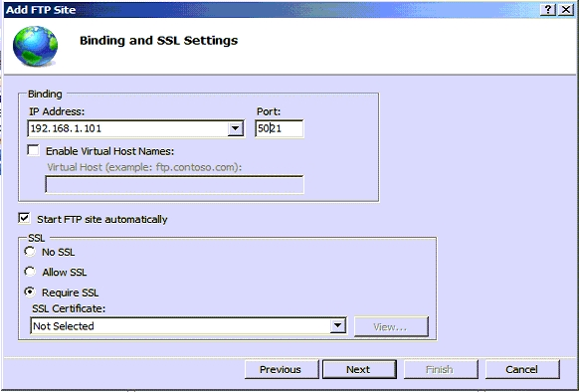Click the View... certificate button
Screen dimensions: 579x392
coord(391,326)
